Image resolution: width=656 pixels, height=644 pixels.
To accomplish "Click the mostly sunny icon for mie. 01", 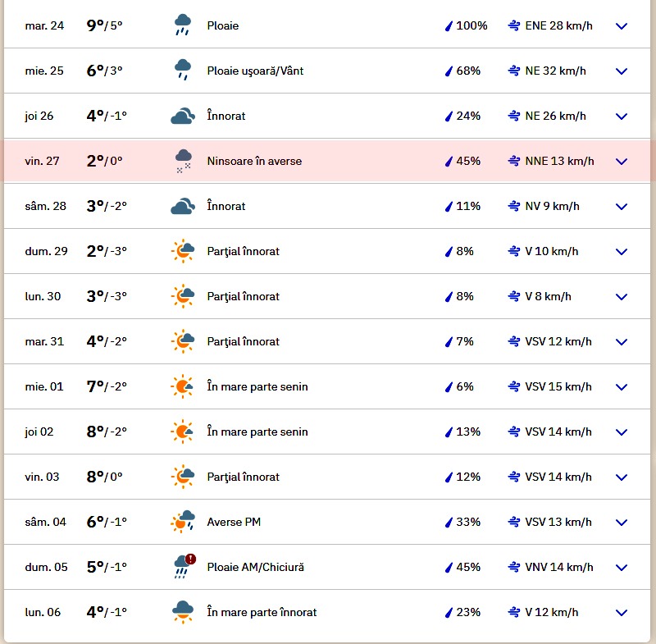I will coord(183,386).
